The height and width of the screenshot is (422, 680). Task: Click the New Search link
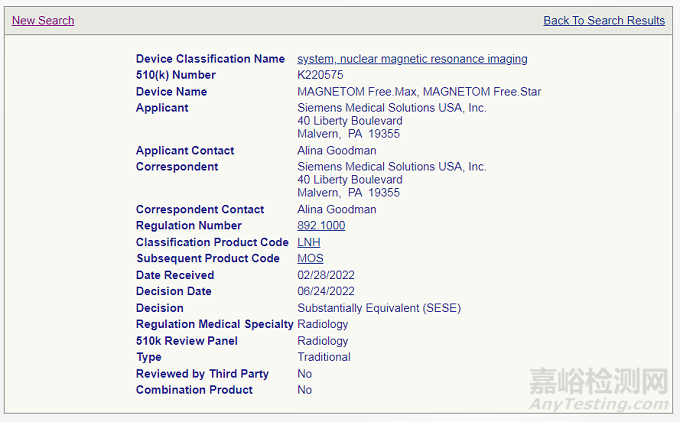[x=43, y=20]
